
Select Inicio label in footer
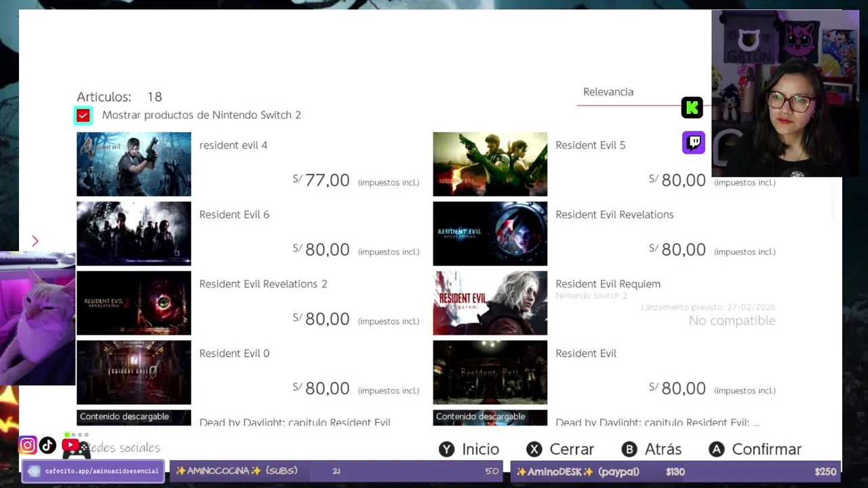480,449
